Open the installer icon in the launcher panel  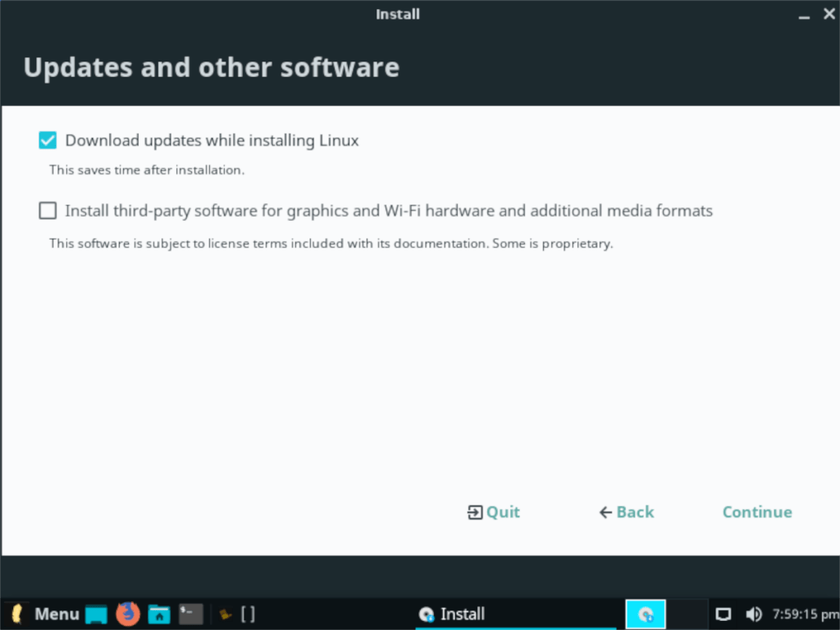(x=645, y=614)
